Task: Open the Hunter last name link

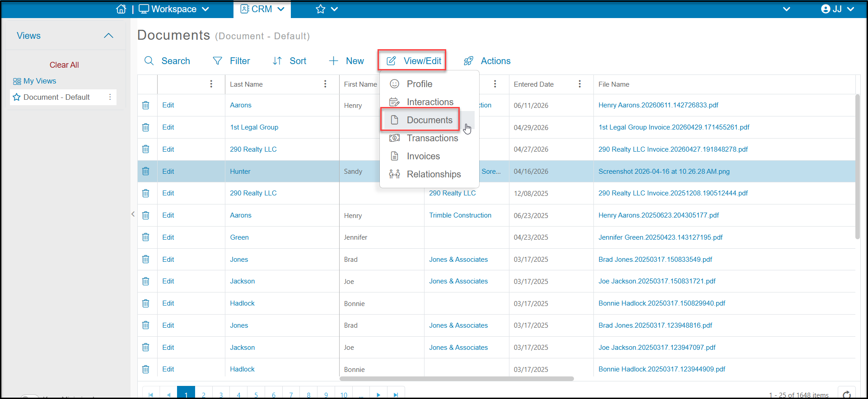Action: tap(240, 172)
